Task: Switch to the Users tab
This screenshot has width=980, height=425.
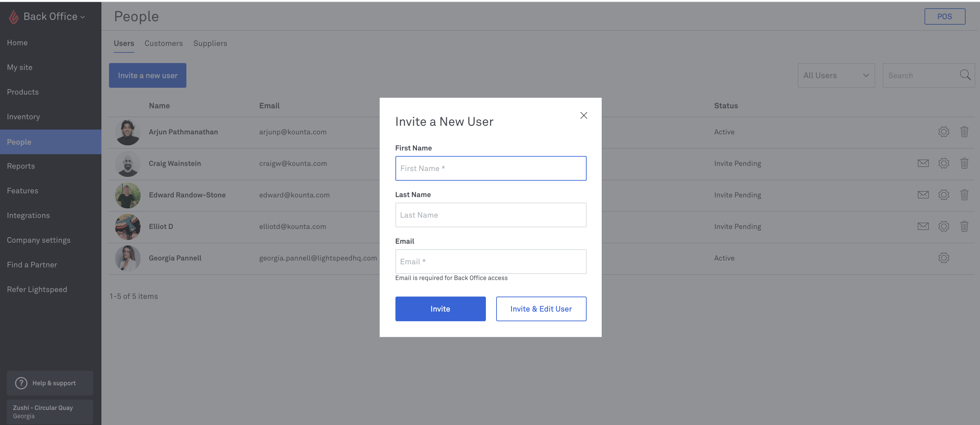Action: (x=124, y=44)
